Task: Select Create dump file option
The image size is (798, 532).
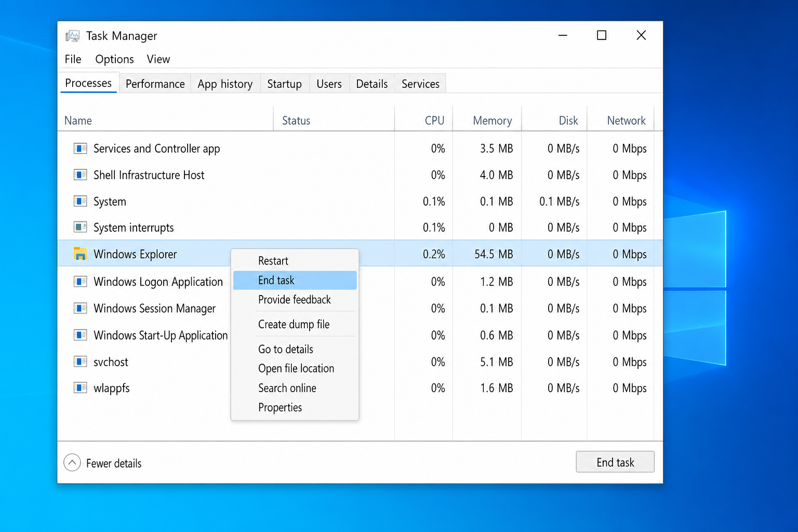Action: [x=295, y=324]
